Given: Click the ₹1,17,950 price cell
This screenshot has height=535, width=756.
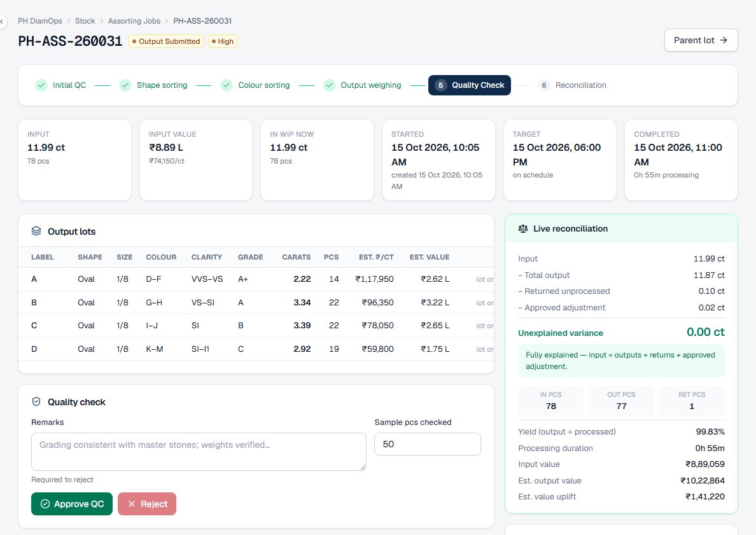Looking at the screenshot, I should coord(374,279).
